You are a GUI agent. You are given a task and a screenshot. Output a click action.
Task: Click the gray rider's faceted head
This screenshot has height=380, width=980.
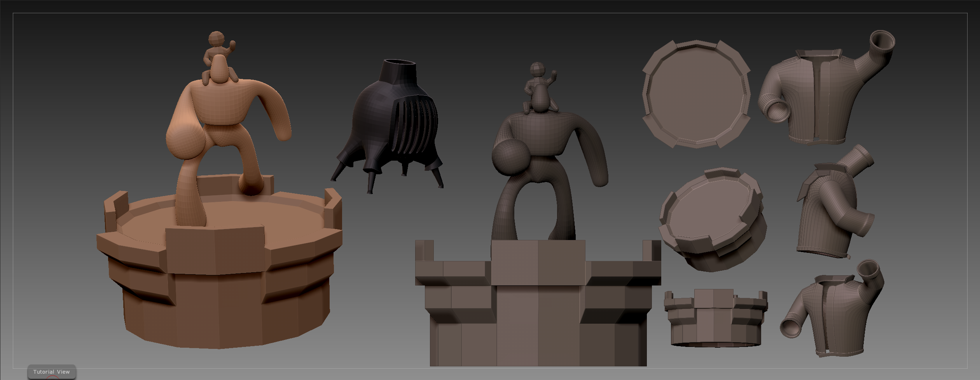(x=537, y=69)
